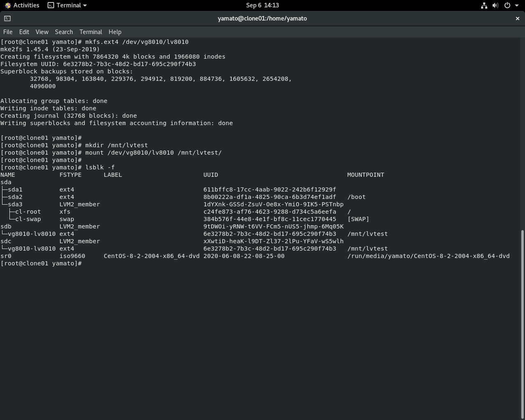Click the sdc device name
This screenshot has height=420, width=525.
point(6,241)
